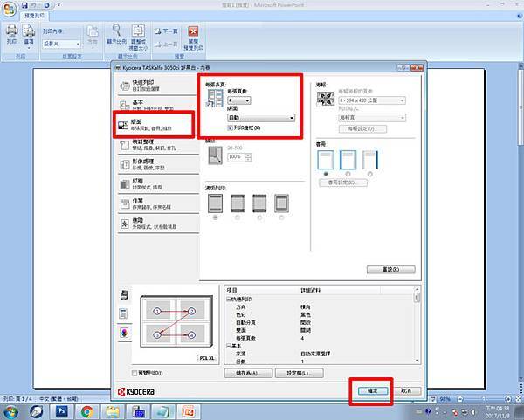Toggle the multiple pages per sheet checkbox

[210, 105]
